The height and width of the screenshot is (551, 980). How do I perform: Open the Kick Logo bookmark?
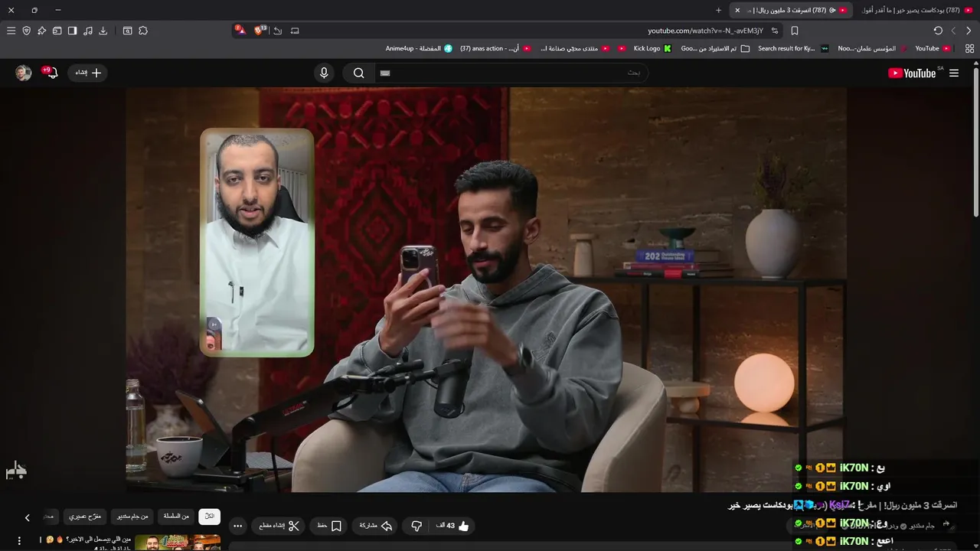(652, 48)
